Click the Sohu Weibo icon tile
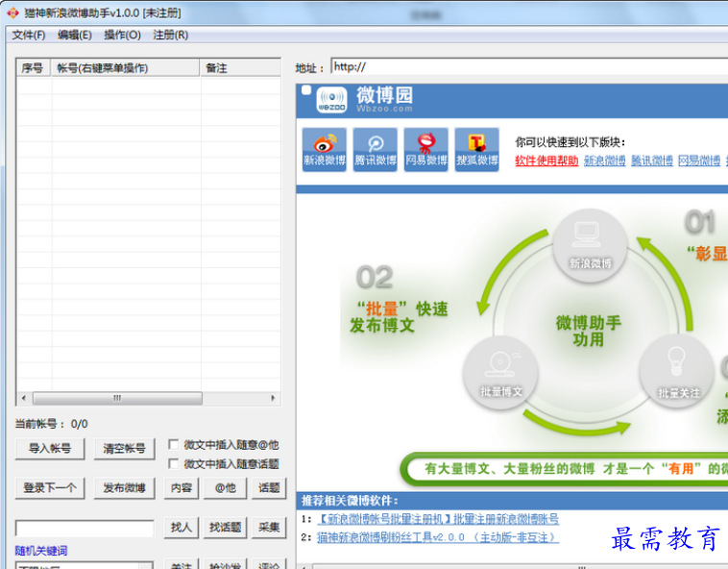Screen dimensions: 728x569 476,150
